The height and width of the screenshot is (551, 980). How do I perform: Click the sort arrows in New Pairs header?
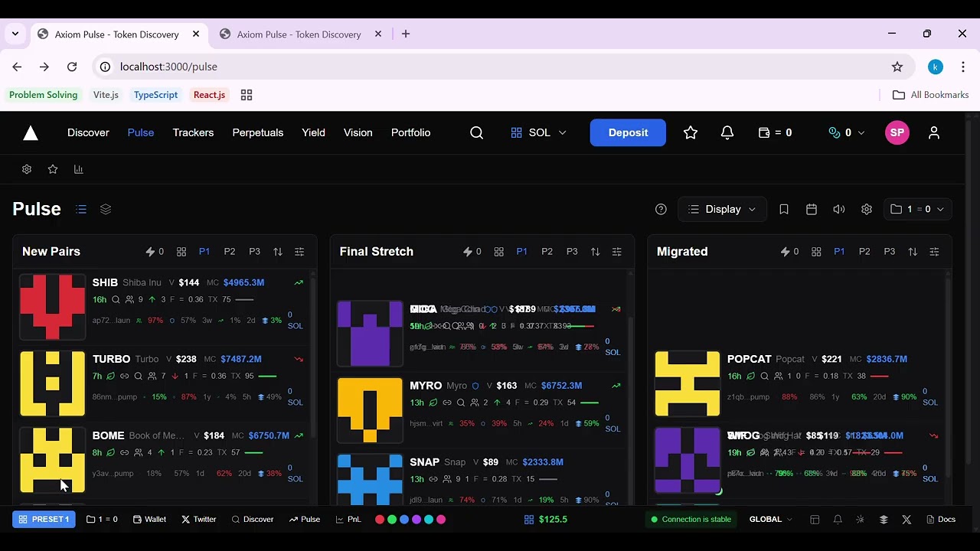pyautogui.click(x=278, y=252)
